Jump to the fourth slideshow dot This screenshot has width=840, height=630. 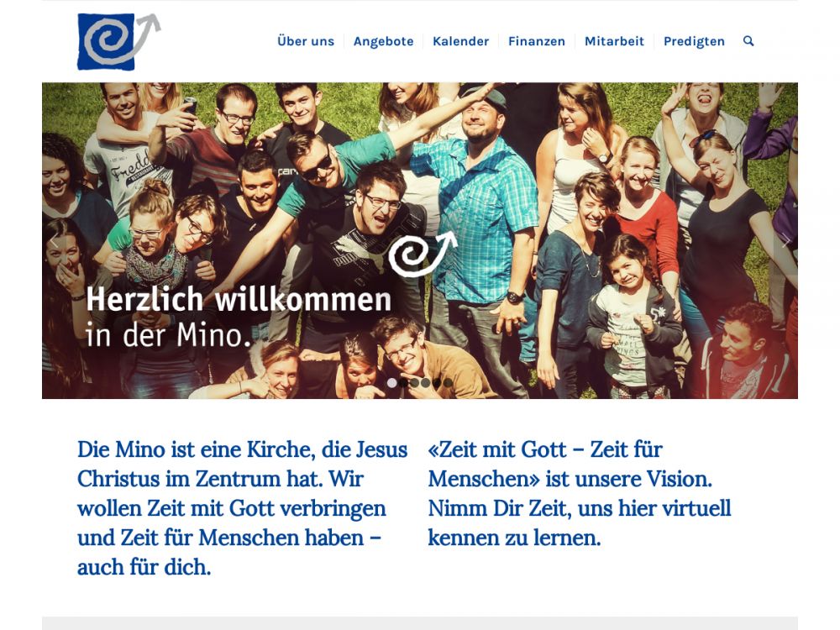click(x=425, y=383)
